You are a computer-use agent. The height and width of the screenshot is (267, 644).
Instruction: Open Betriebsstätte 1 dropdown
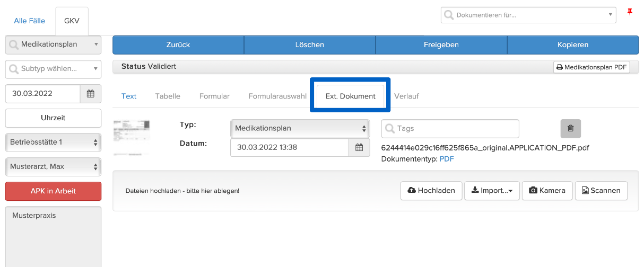coord(53,142)
